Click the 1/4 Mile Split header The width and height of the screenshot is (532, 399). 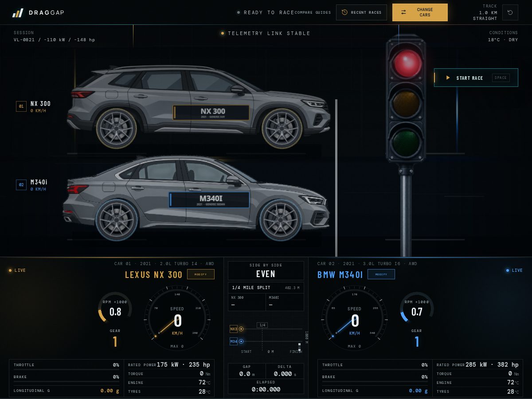pyautogui.click(x=266, y=288)
